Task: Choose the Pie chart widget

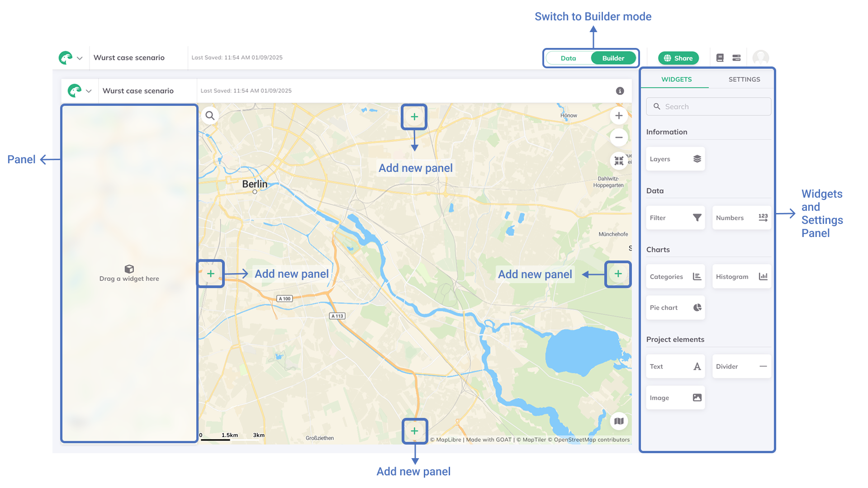Action: [675, 308]
